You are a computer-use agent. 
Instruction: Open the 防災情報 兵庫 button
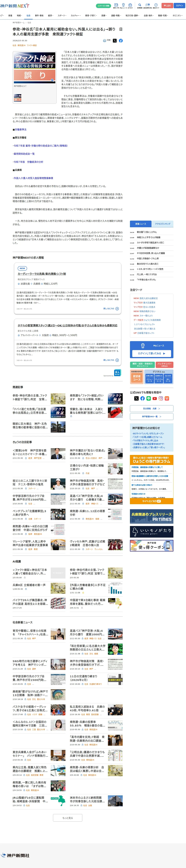pos(152,408)
